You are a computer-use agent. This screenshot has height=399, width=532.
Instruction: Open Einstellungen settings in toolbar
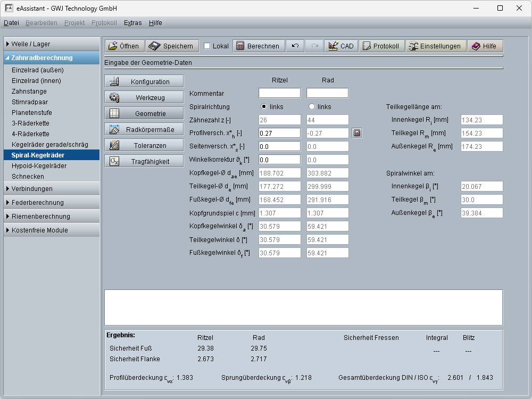pyautogui.click(x=435, y=46)
